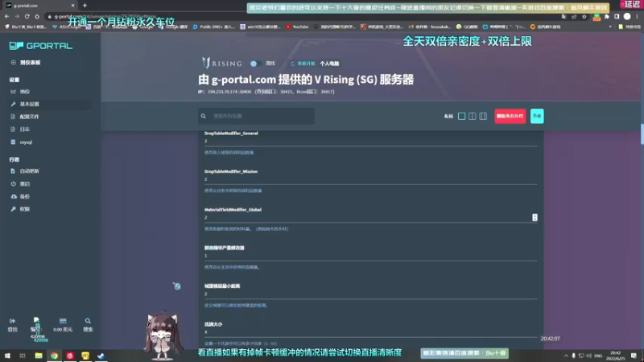Click the castle minimum distance value field

370,294
